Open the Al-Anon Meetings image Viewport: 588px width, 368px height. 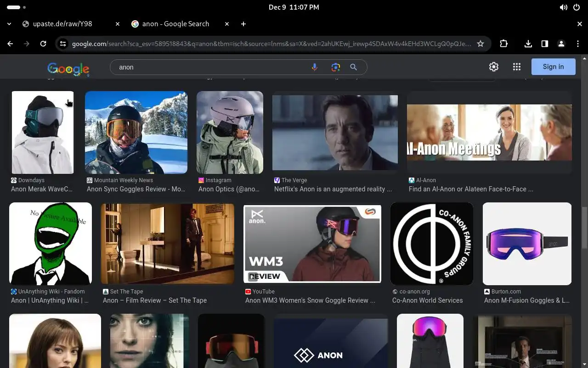point(489,132)
